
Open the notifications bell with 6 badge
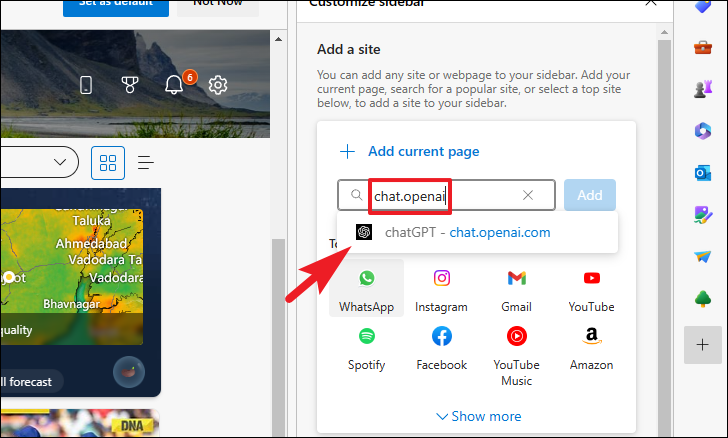pos(174,85)
